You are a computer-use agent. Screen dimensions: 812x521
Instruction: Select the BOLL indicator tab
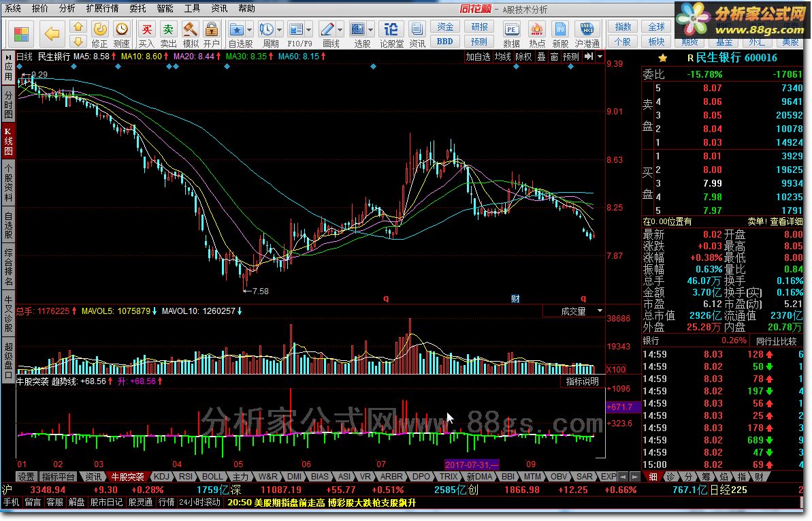(x=212, y=477)
